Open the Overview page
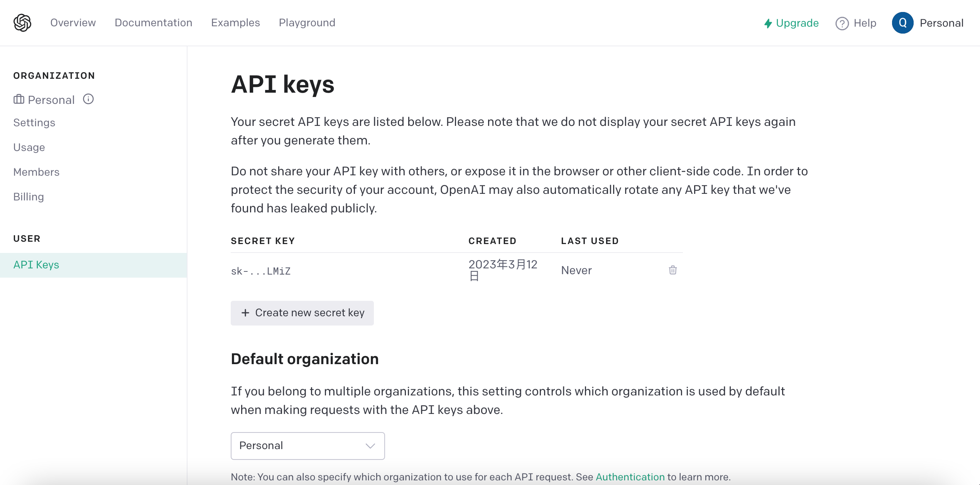The image size is (980, 485). tap(73, 23)
